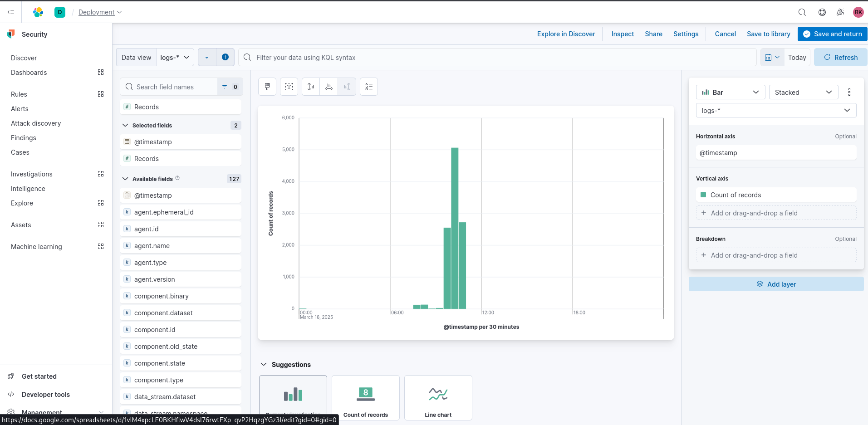Open the logs-* data view selector
This screenshot has width=868, height=425.
(x=175, y=57)
